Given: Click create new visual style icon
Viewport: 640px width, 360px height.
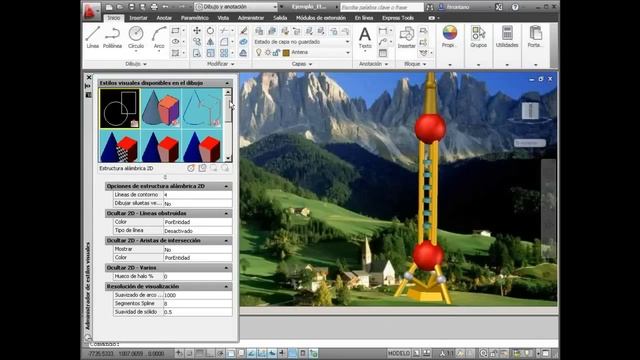Looking at the screenshot, I should (191, 168).
